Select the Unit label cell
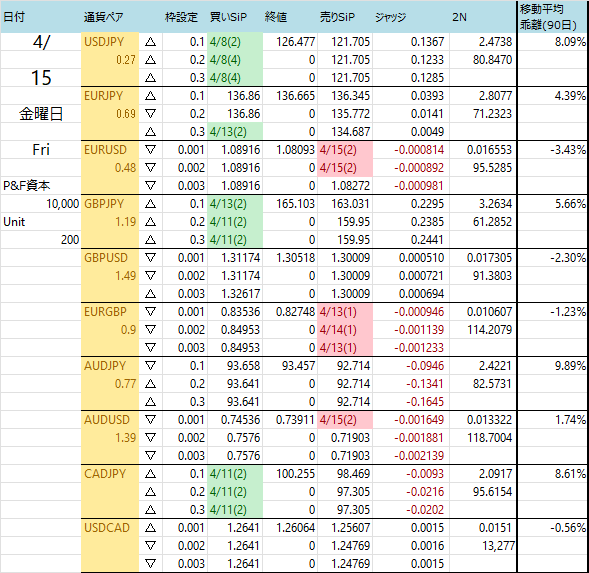 click(x=40, y=222)
